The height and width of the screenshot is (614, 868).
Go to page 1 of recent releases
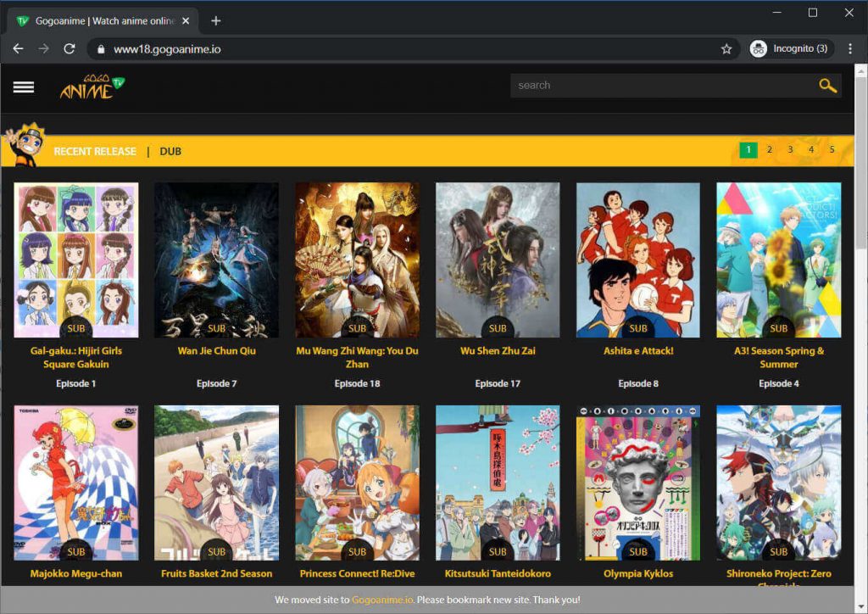pyautogui.click(x=748, y=149)
